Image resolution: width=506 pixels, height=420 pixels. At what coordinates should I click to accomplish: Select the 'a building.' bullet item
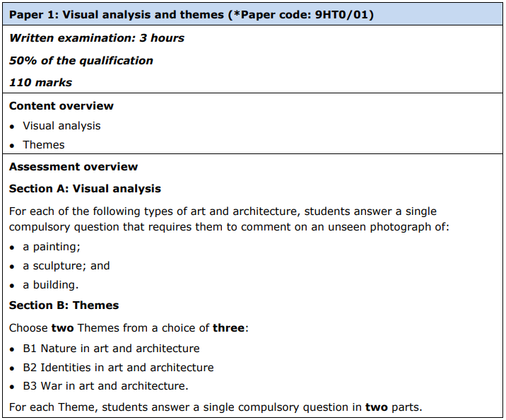point(51,285)
